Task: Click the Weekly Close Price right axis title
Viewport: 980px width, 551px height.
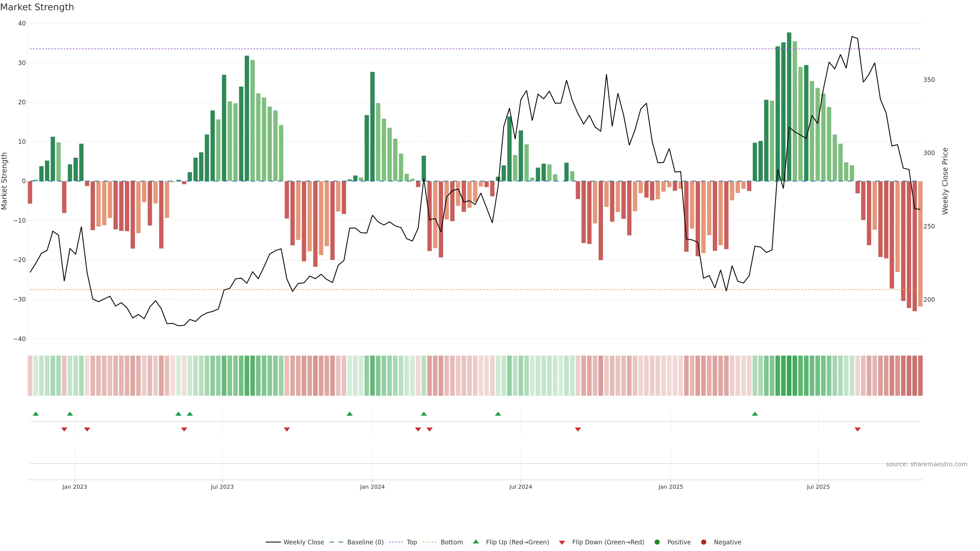Action: pyautogui.click(x=945, y=181)
